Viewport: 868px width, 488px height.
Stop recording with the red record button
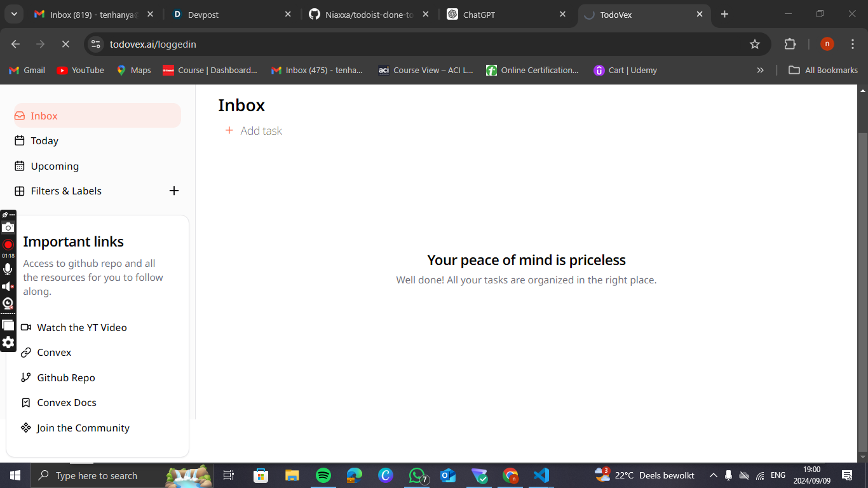[x=8, y=245]
